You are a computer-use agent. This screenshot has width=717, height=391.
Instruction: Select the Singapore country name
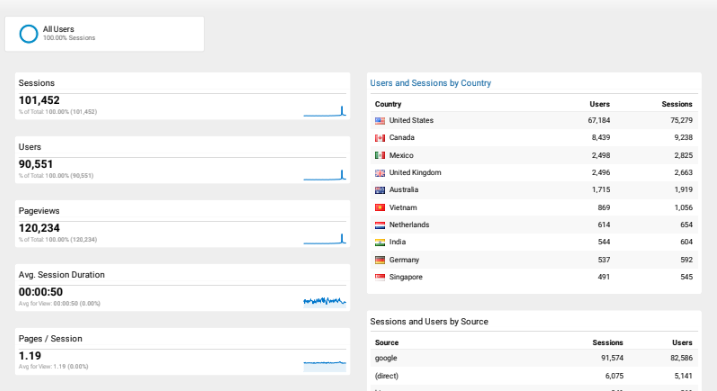[406, 277]
